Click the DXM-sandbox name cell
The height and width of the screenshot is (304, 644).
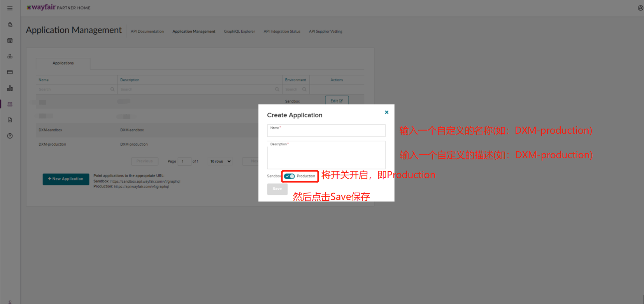tap(50, 130)
